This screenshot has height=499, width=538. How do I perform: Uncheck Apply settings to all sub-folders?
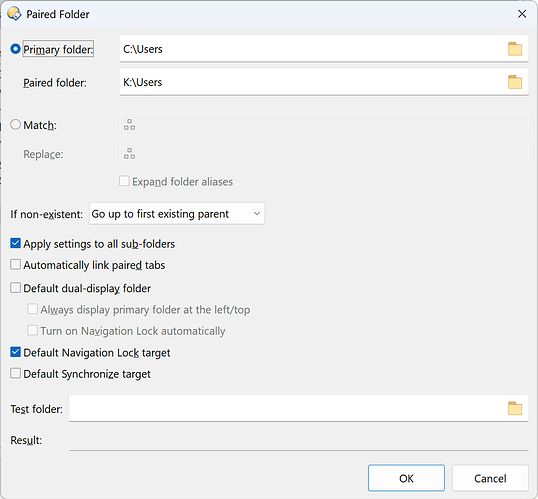[15, 244]
